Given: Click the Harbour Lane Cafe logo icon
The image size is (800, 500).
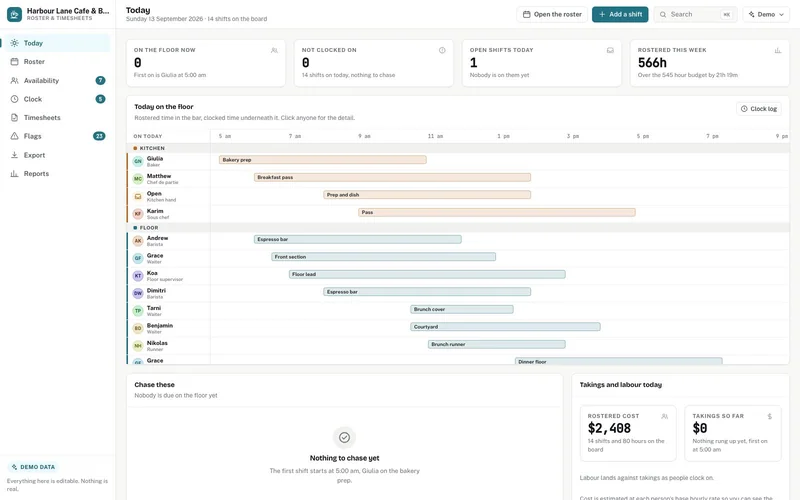Looking at the screenshot, I should tap(14, 14).
